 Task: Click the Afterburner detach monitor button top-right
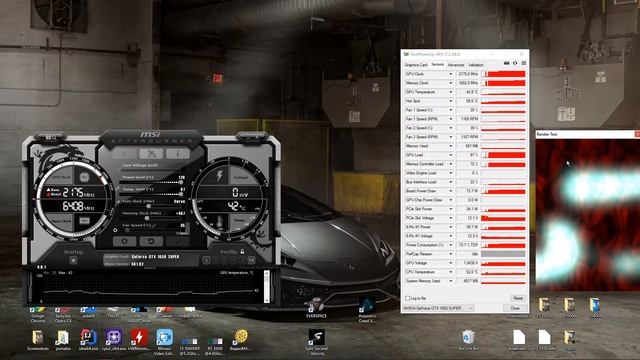tap(252, 138)
